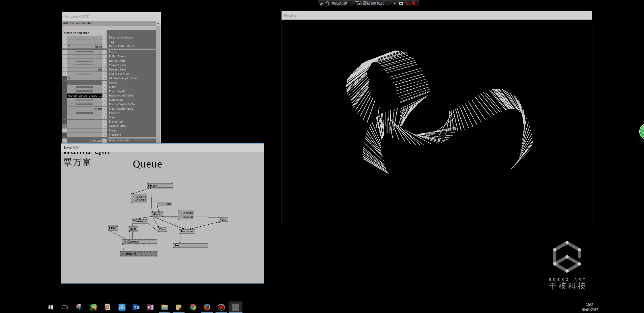Open Outlook from the taskbar
Screen dimensions: 644x313
[x=136, y=307]
